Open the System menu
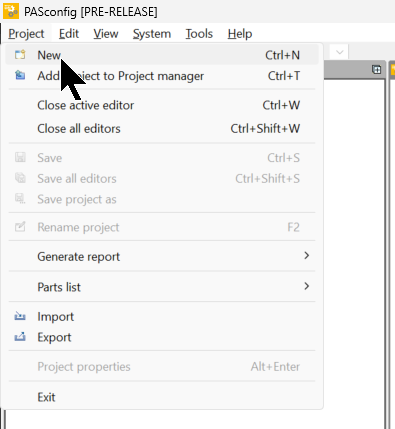Image resolution: width=395 pixels, height=429 pixels. 152,34
